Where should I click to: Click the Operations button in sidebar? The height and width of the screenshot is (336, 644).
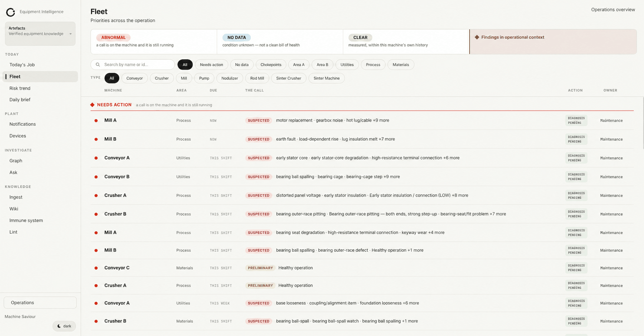40,303
